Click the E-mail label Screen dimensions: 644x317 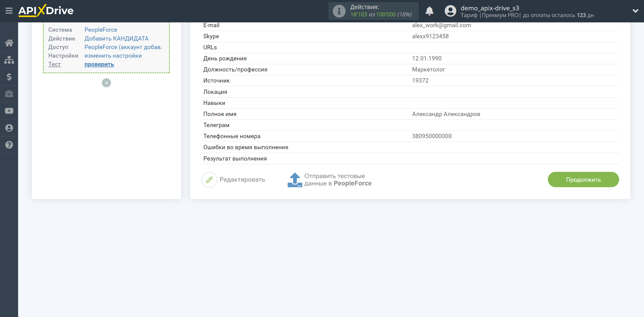click(x=211, y=25)
